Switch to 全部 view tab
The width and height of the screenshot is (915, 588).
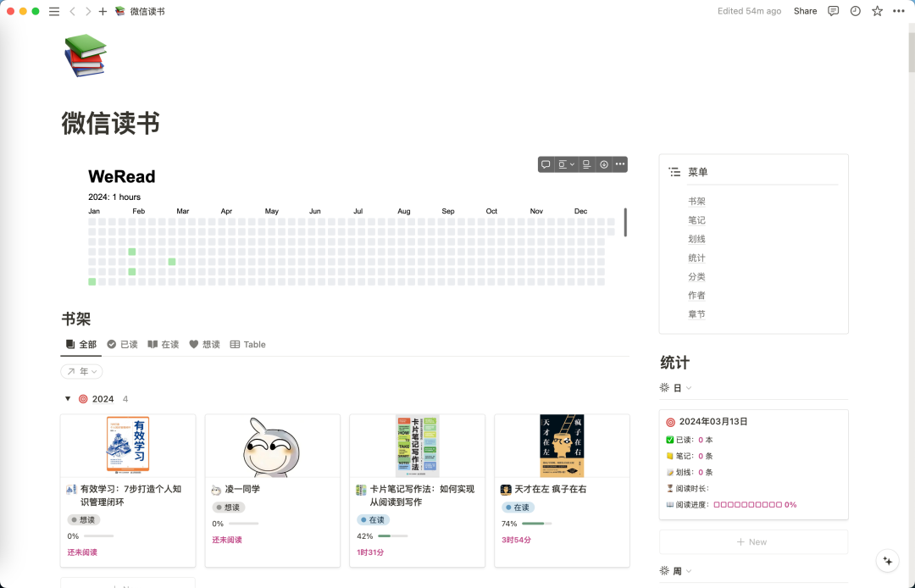(81, 345)
